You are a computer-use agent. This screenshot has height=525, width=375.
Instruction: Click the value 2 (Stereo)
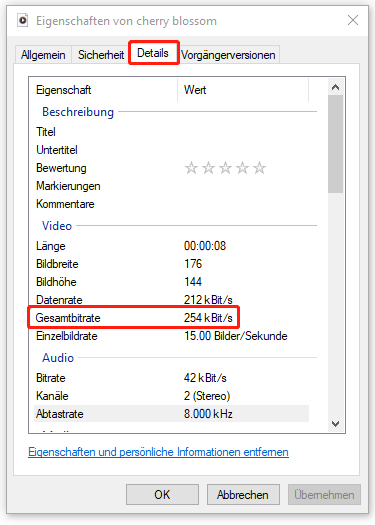click(x=207, y=396)
